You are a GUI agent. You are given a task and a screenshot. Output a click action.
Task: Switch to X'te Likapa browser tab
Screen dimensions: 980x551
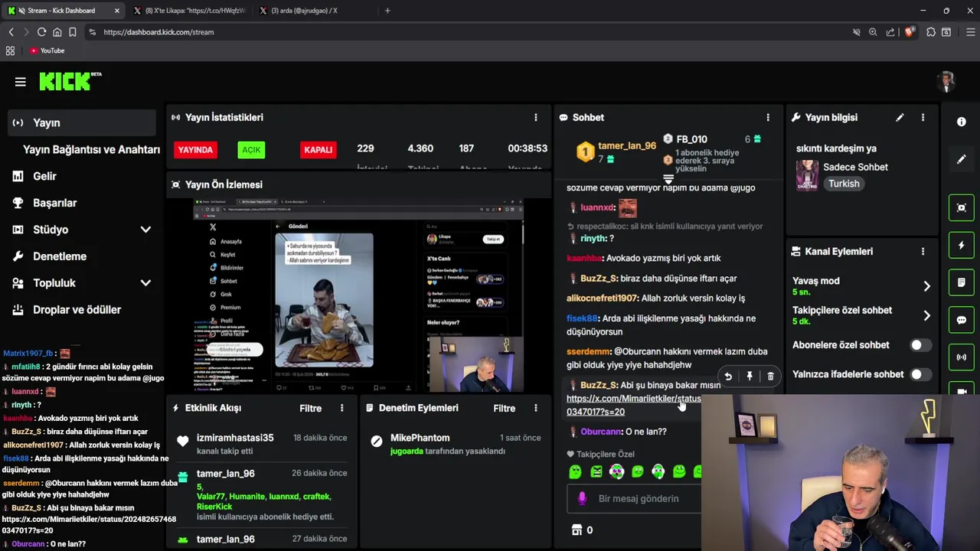(x=189, y=11)
